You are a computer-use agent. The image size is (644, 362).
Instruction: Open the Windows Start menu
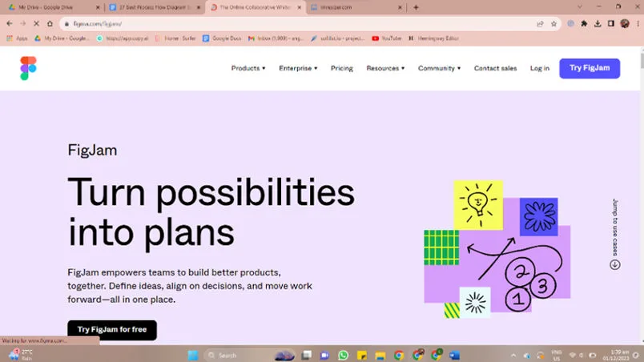192,355
